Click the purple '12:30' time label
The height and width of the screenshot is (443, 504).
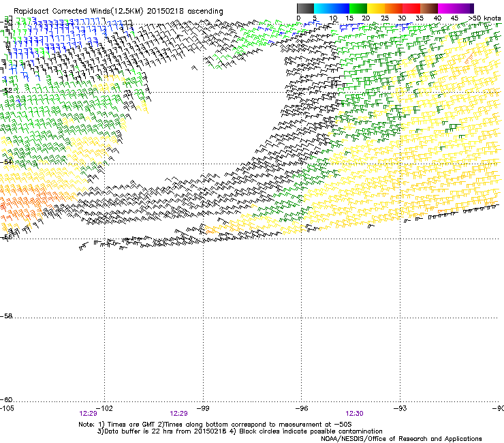click(x=354, y=414)
